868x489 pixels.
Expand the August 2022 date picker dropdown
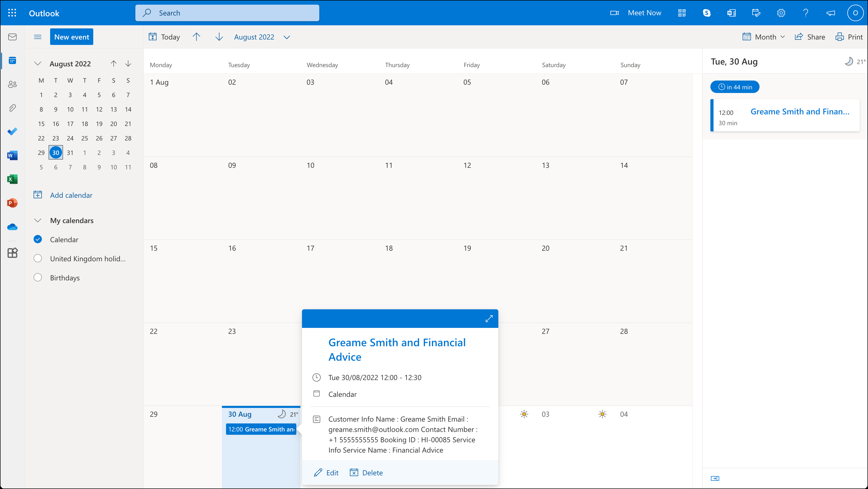287,37
